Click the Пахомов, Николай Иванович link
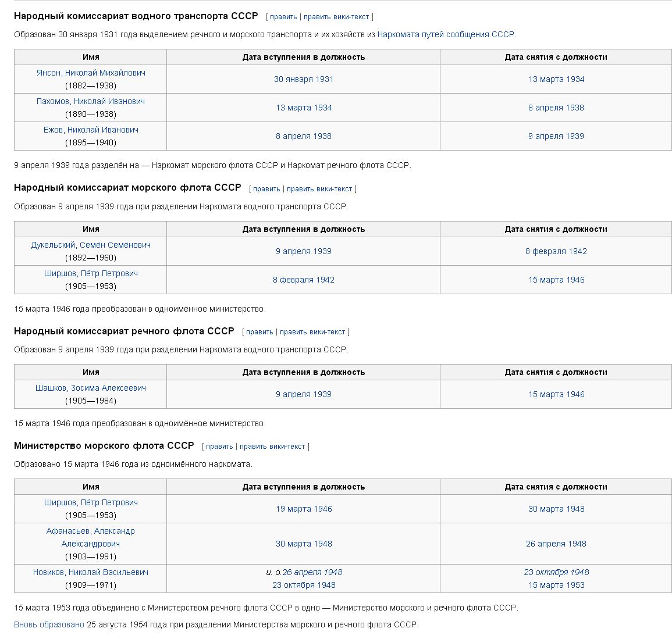 (91, 101)
